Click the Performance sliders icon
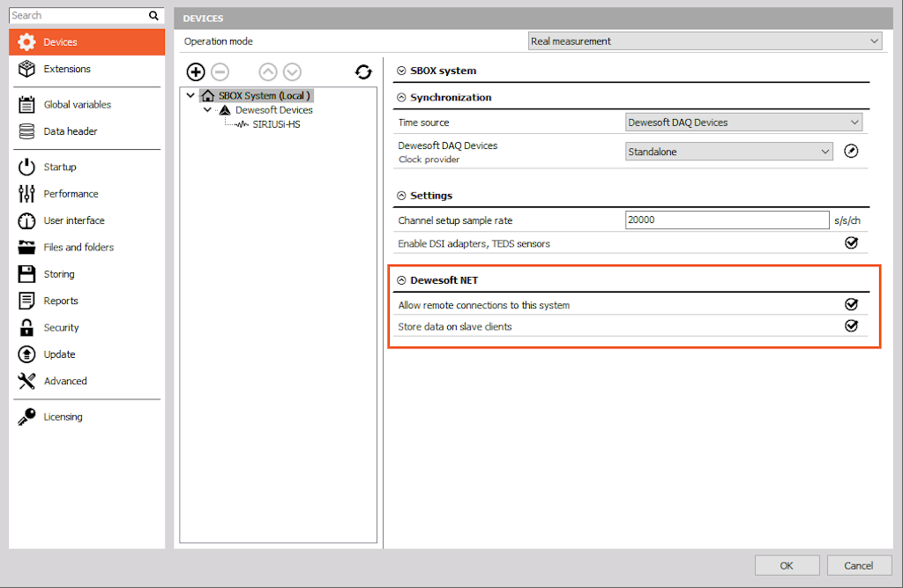 click(x=26, y=194)
